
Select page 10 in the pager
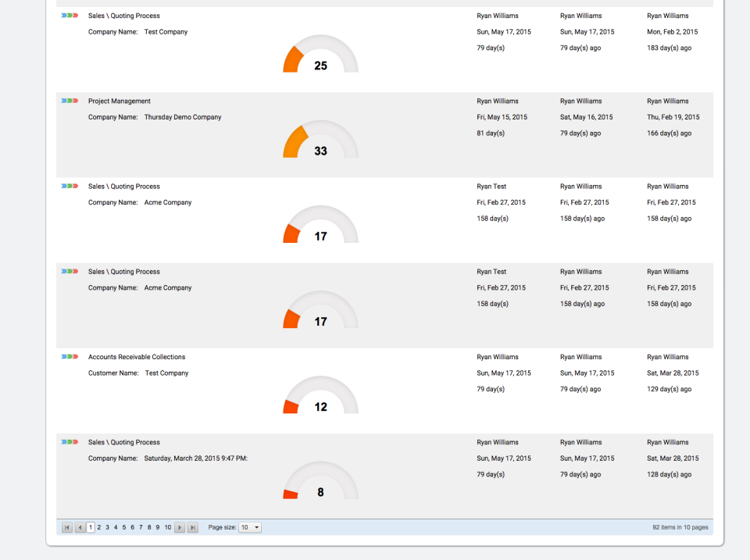tap(168, 527)
